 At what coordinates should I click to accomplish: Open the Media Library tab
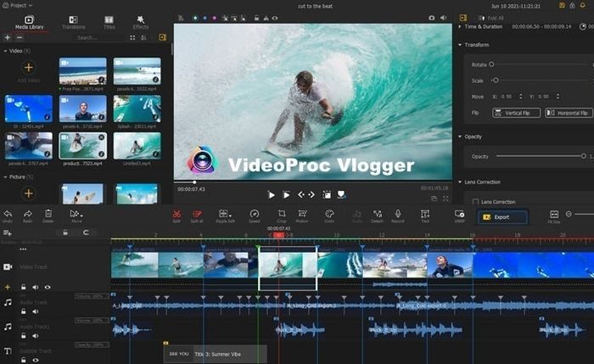click(x=29, y=22)
